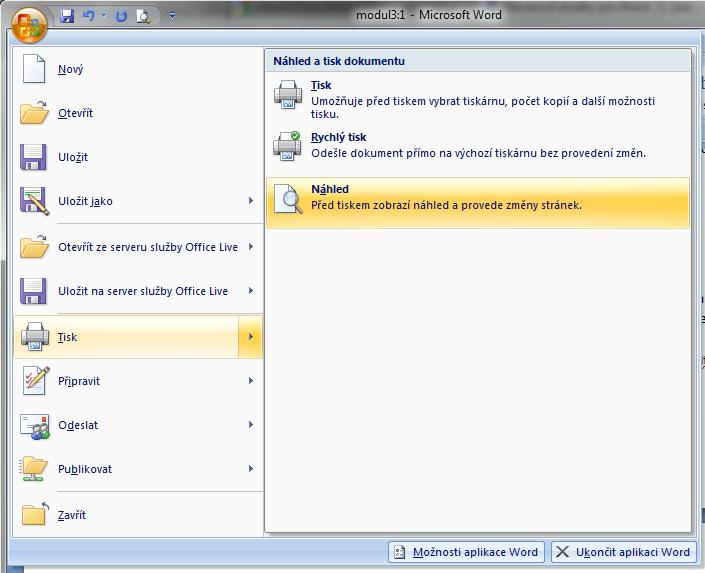Expand the Tisk submenu arrow

pyautogui.click(x=250, y=337)
